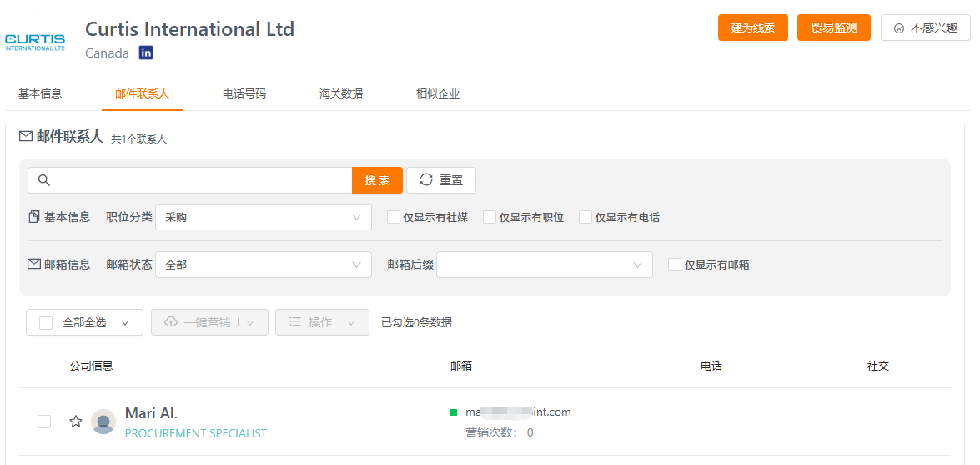Click Mari Al.'s partially masked email address
The width and height of the screenshot is (980, 465).
click(x=518, y=412)
